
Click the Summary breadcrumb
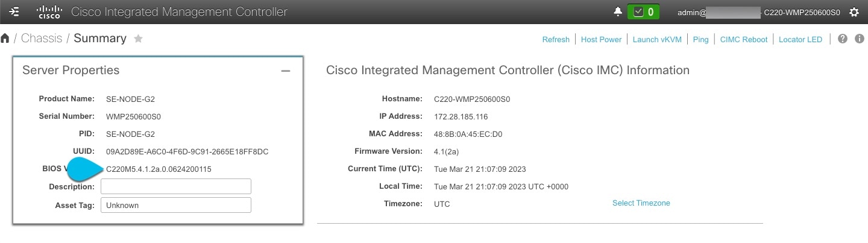click(100, 39)
